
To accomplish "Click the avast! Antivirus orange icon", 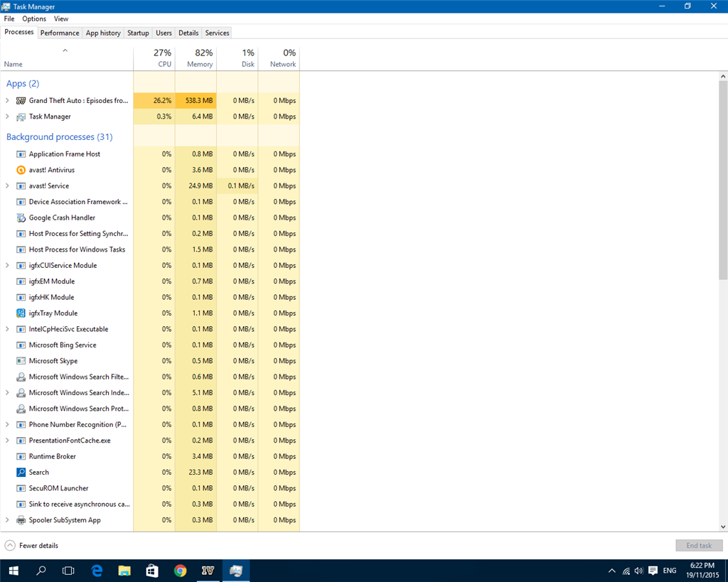I will [x=21, y=170].
